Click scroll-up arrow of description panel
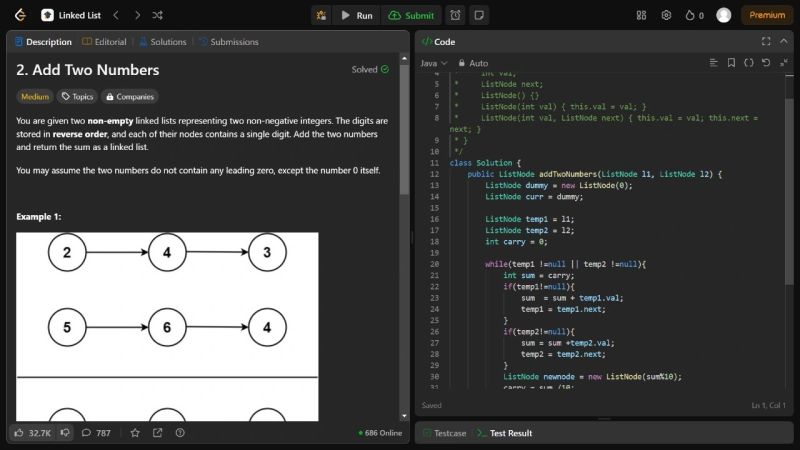 coord(404,59)
